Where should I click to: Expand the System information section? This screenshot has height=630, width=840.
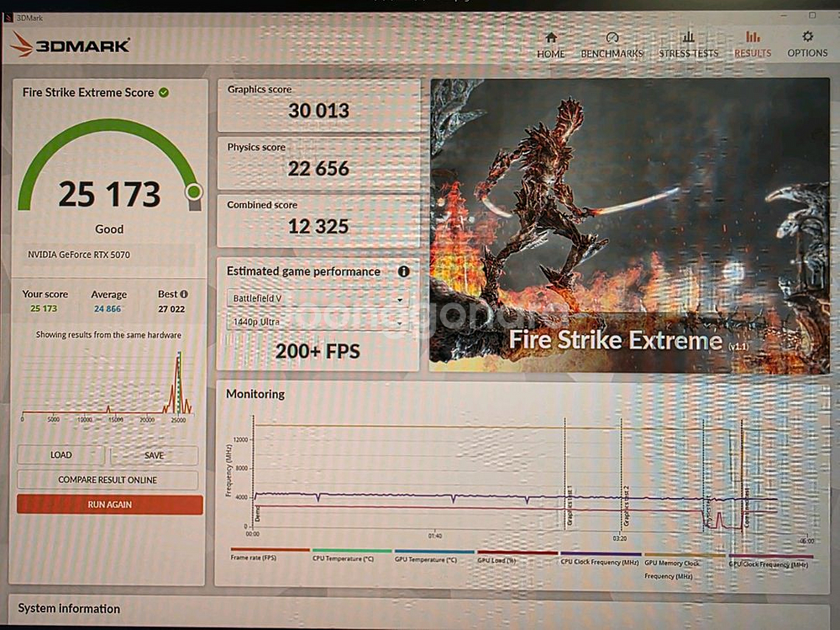coord(69,609)
